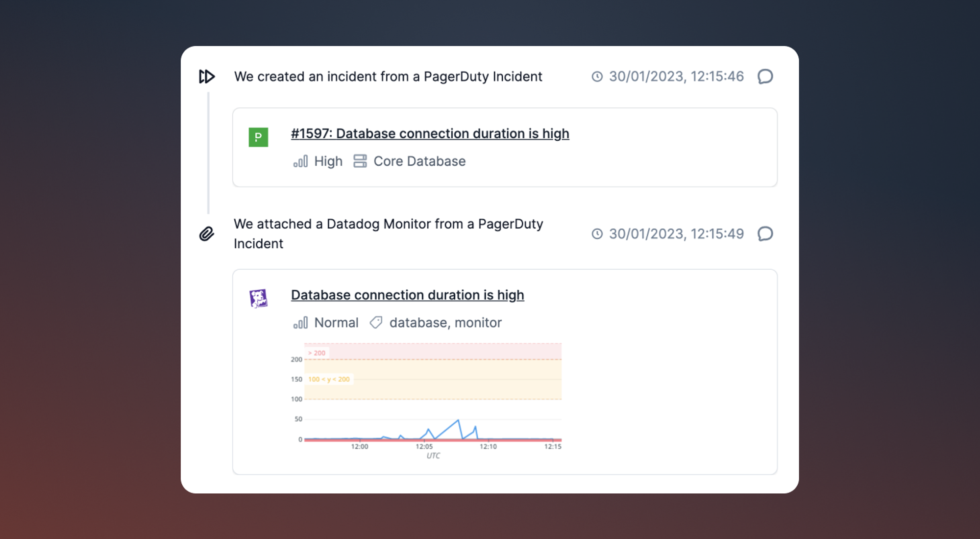
Task: Click the purple Datadog logo icon
Action: (258, 298)
